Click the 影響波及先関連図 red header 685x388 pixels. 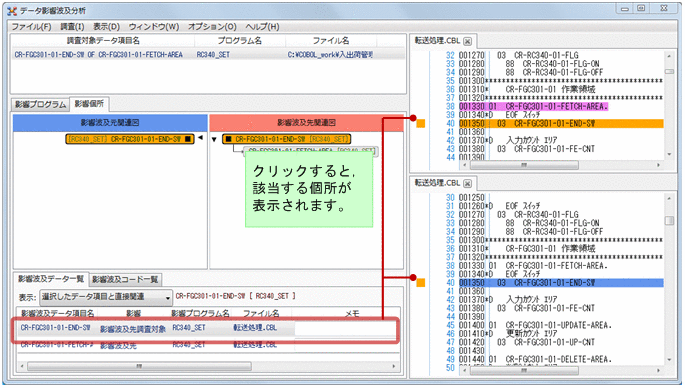click(306, 123)
